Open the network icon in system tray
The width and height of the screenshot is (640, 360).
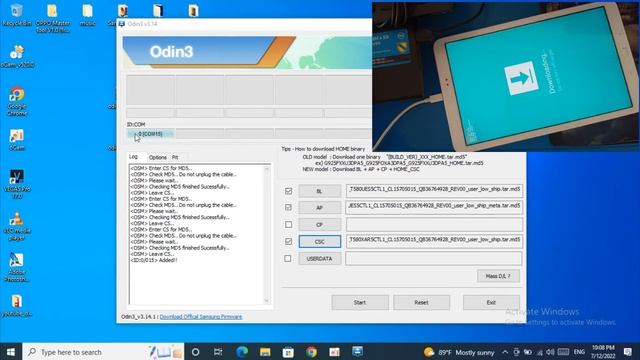540,352
